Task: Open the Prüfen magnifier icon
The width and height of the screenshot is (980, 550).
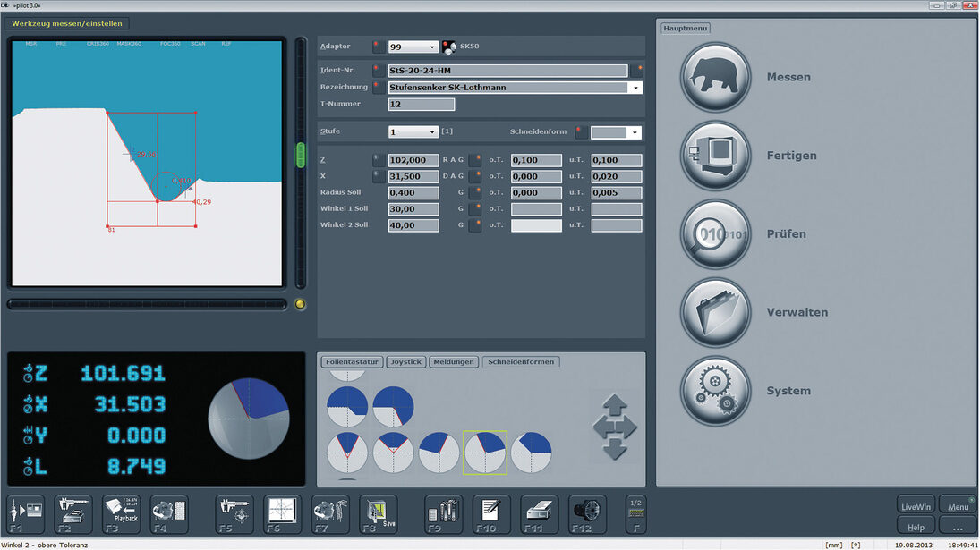Action: [715, 234]
